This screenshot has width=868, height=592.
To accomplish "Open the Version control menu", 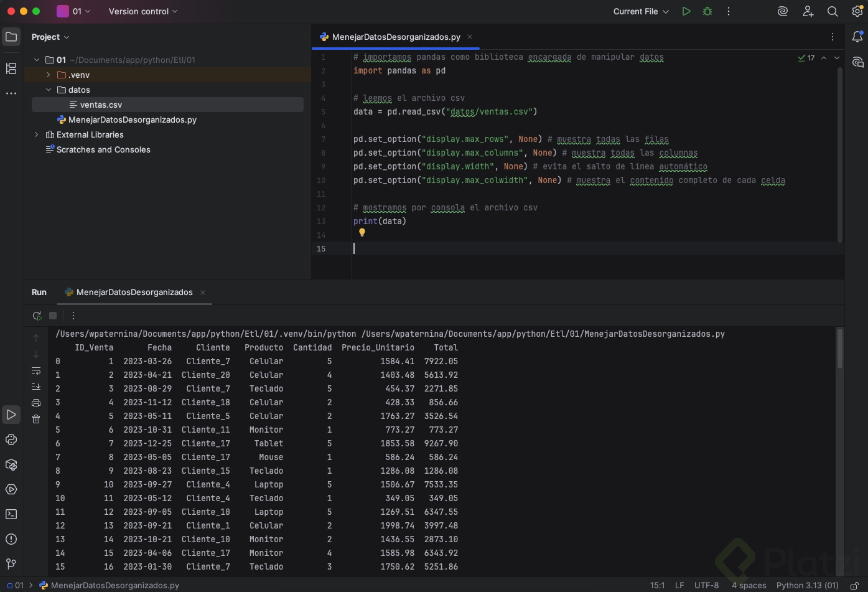I will 142,11.
